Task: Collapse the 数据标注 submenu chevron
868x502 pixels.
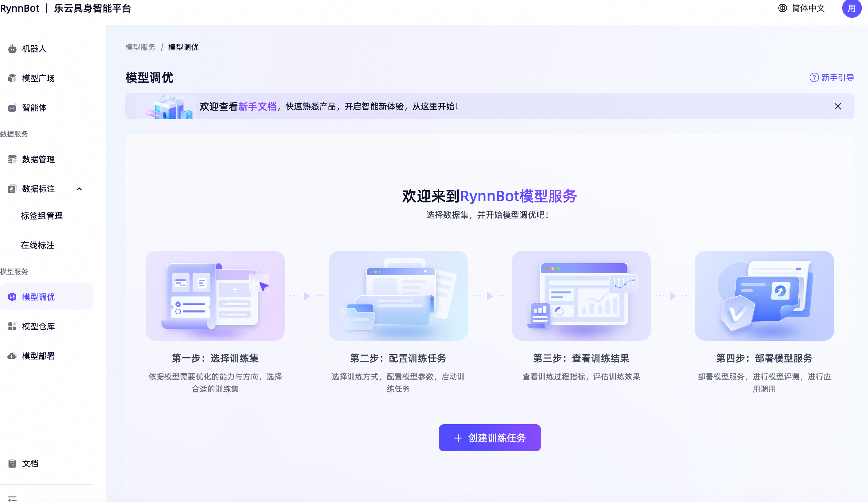Action: pyautogui.click(x=79, y=189)
